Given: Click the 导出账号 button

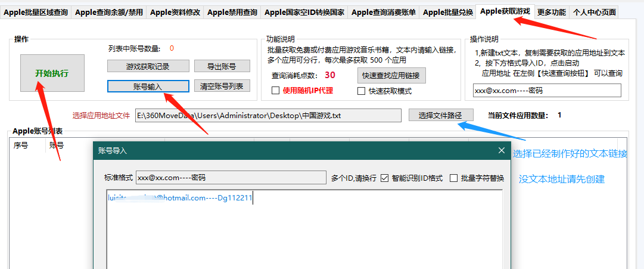Looking at the screenshot, I should tap(222, 66).
